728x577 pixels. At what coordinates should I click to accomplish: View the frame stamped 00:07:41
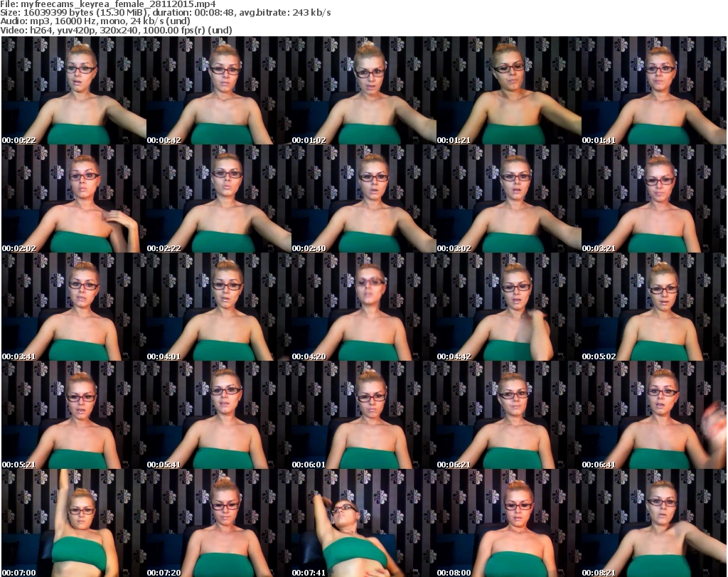pos(363,523)
